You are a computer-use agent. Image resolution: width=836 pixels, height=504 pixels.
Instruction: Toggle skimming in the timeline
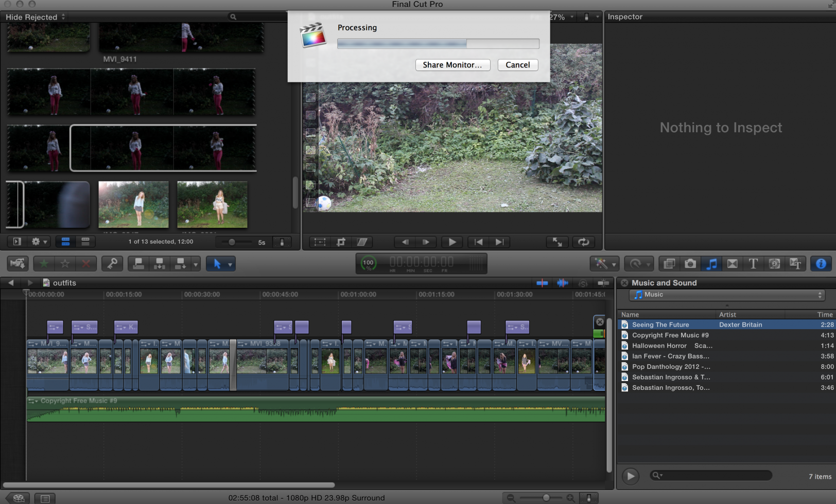(x=542, y=283)
